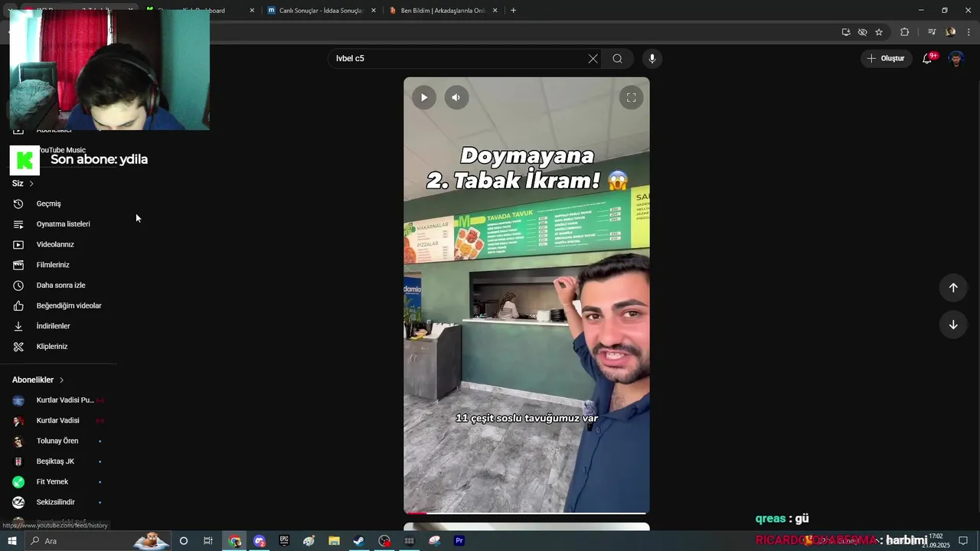Image resolution: width=980 pixels, height=551 pixels.
Task: Open Chrome three-dot menu
Action: pyautogui.click(x=969, y=32)
